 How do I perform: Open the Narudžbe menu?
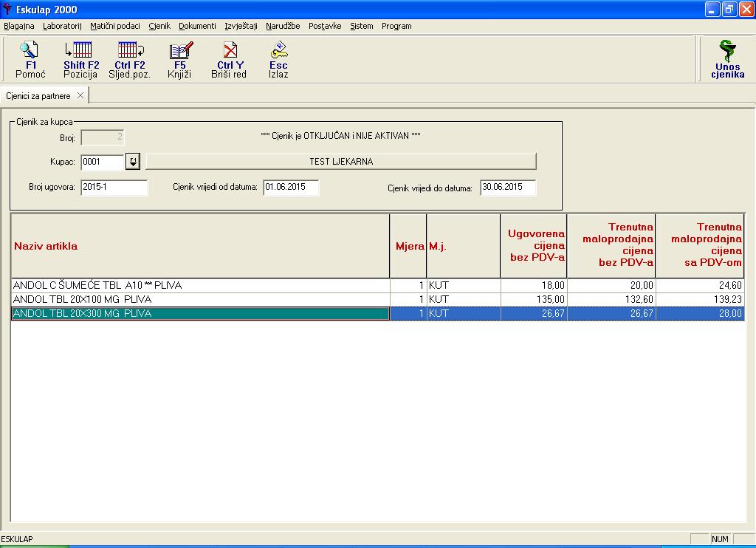pos(283,26)
